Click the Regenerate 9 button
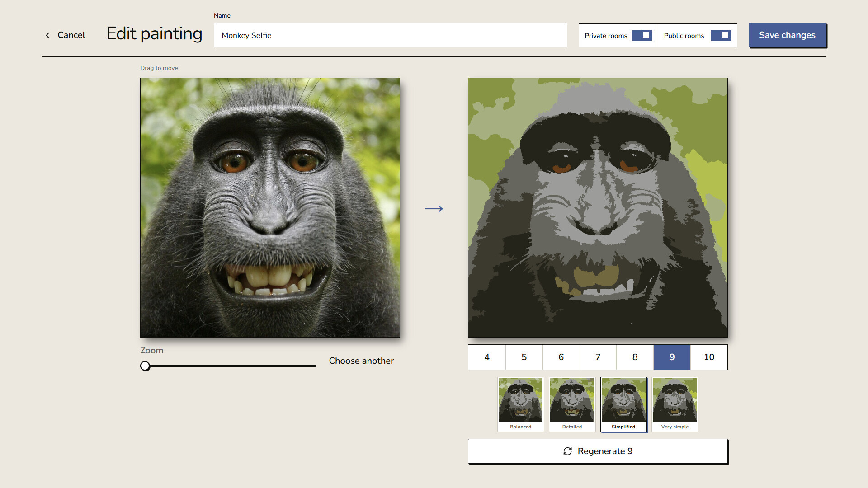The image size is (868, 488). tap(598, 451)
